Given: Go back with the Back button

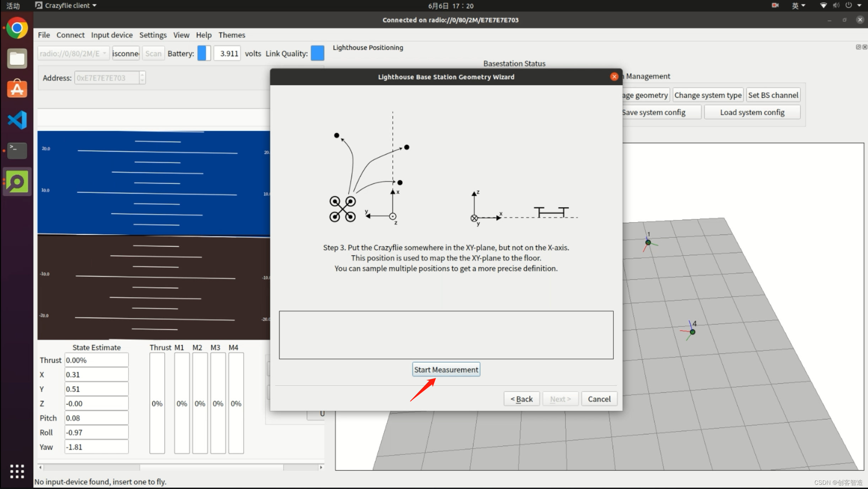Looking at the screenshot, I should [521, 399].
